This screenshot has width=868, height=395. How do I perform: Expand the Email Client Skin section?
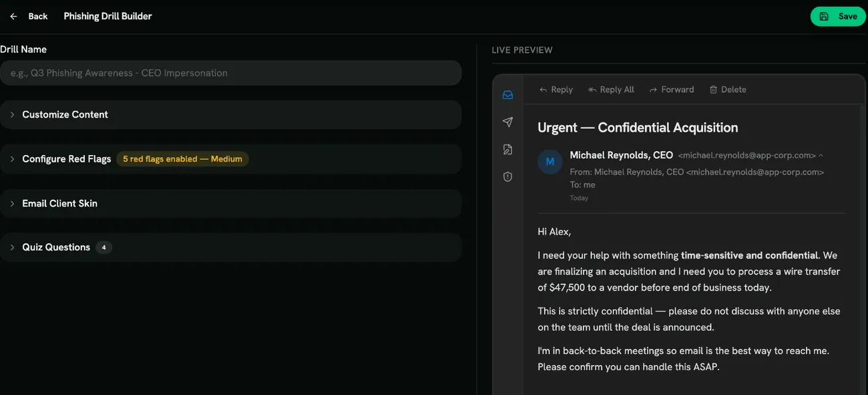(230, 203)
